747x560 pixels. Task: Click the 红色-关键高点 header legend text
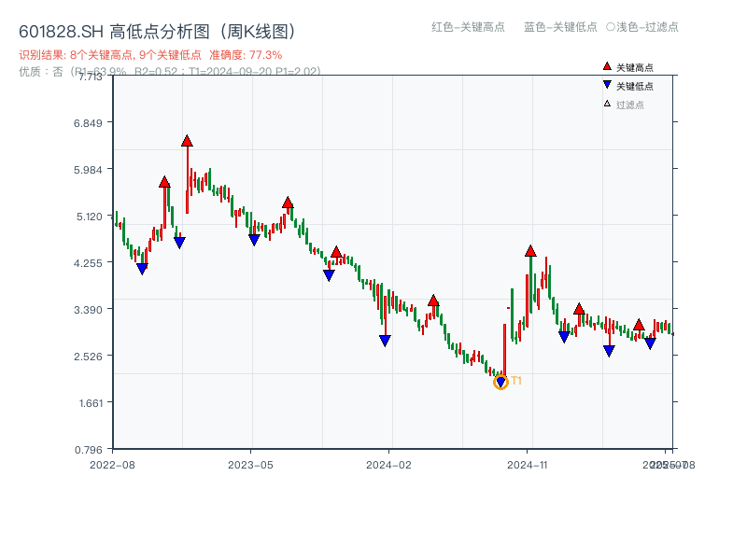click(x=468, y=27)
